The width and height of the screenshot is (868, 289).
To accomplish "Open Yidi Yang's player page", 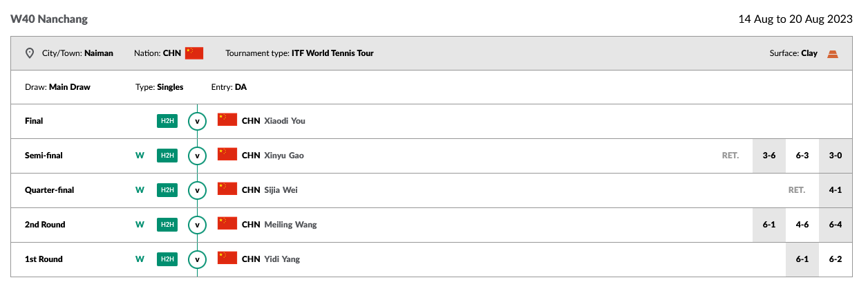I will tap(283, 259).
